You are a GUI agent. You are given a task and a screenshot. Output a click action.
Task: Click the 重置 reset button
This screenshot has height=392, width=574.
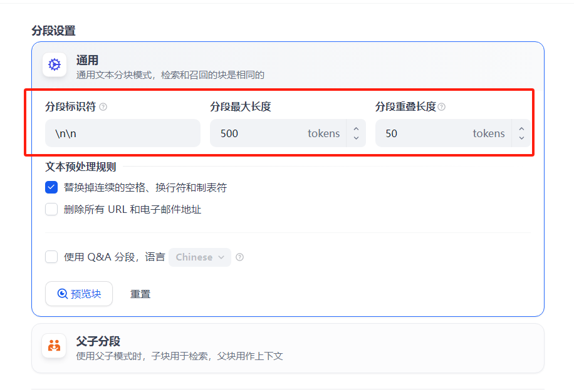click(x=140, y=294)
